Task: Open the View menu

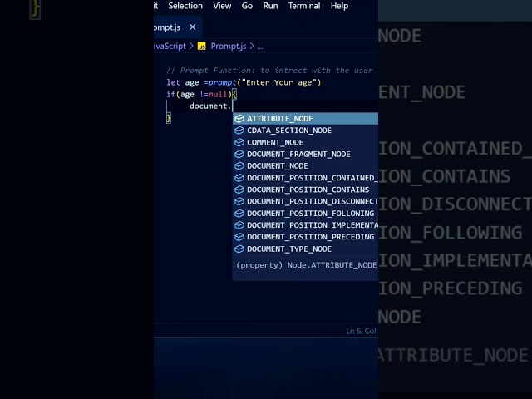Action: (x=222, y=6)
